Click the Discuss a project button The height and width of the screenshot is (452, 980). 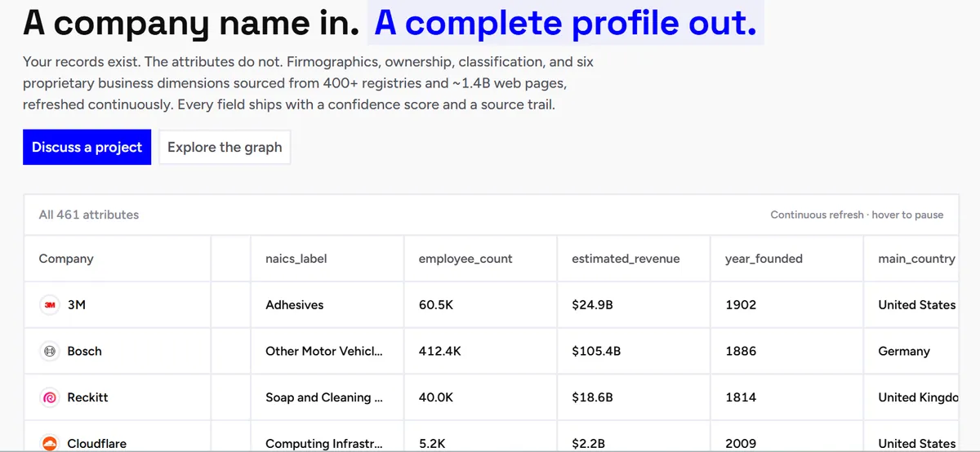point(87,147)
